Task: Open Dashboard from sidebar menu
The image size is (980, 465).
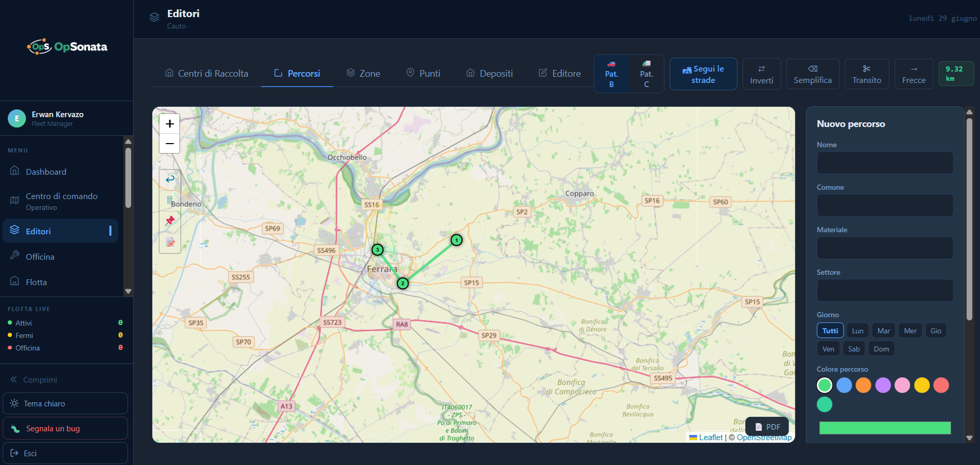Action: click(61, 172)
